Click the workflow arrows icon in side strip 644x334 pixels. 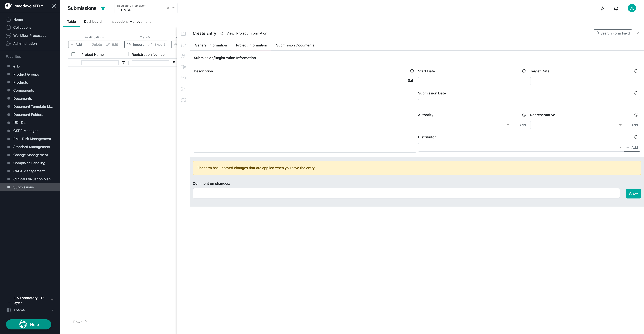183,100
